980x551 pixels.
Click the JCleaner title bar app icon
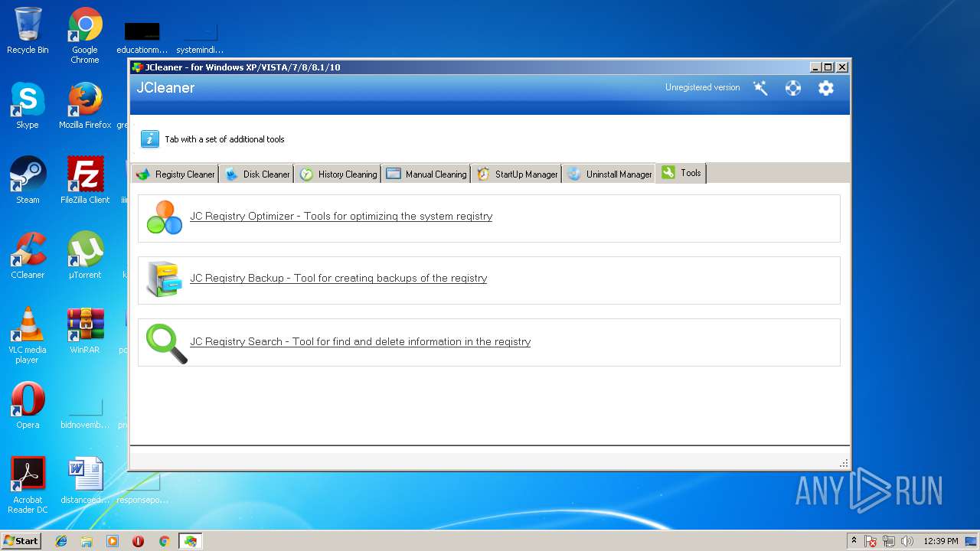click(x=137, y=67)
